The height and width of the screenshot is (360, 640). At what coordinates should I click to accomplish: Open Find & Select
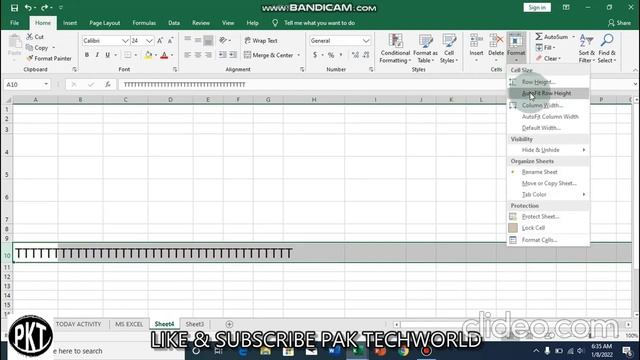607,49
